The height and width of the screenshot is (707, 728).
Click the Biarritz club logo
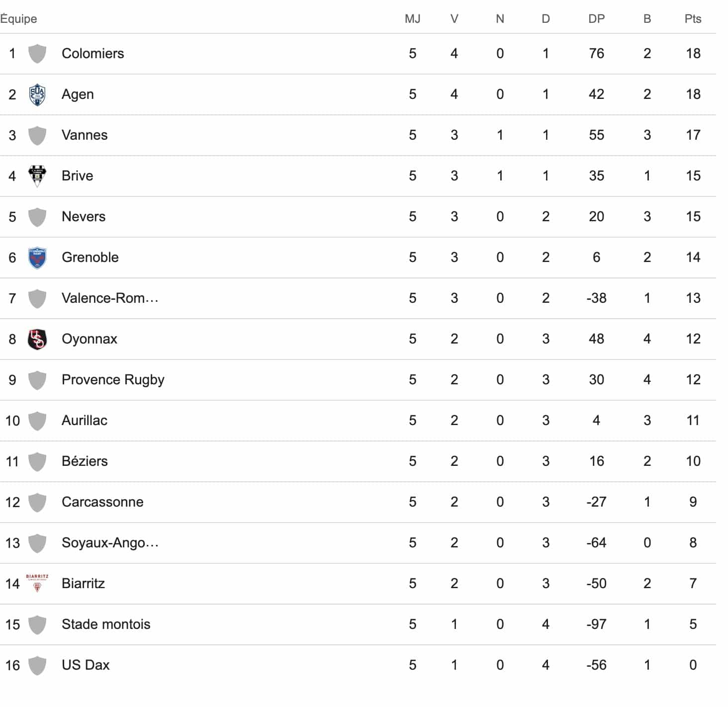(x=37, y=584)
